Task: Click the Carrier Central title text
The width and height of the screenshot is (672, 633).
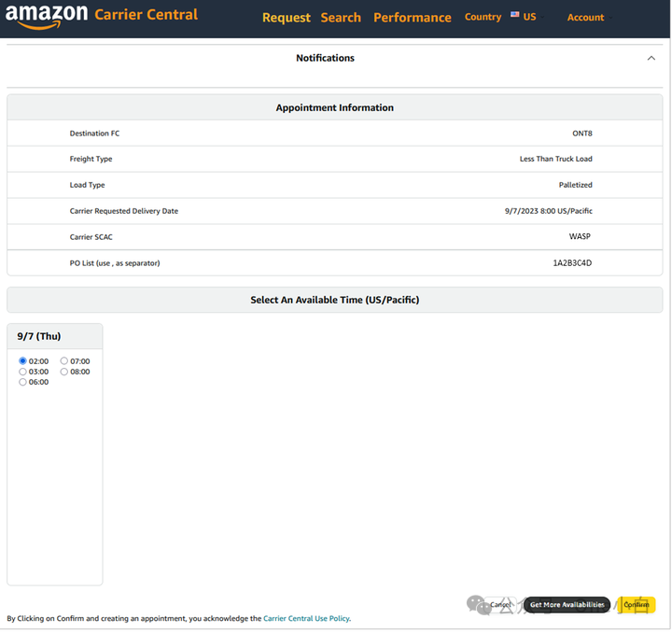Action: pos(147,15)
